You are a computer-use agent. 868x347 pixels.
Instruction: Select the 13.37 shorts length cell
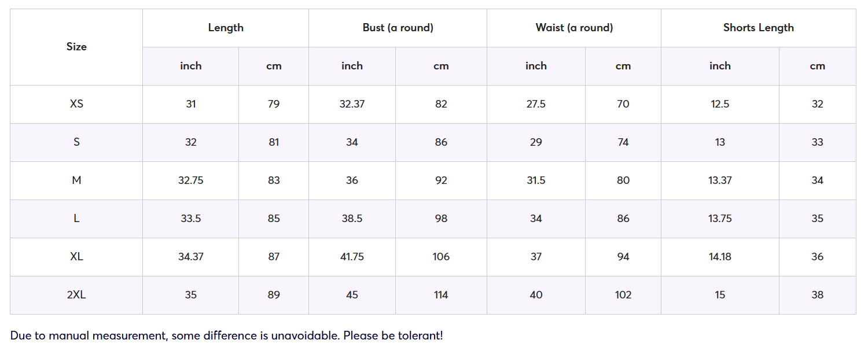[x=720, y=180]
